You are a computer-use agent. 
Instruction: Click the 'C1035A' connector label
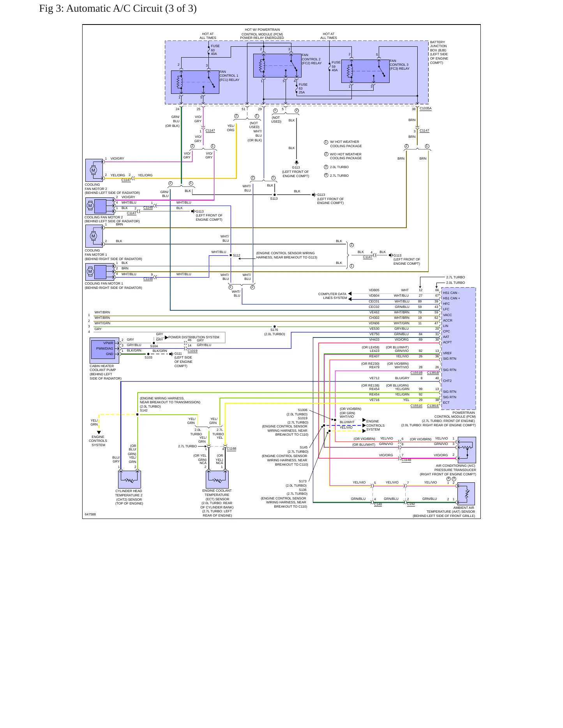click(x=425, y=109)
